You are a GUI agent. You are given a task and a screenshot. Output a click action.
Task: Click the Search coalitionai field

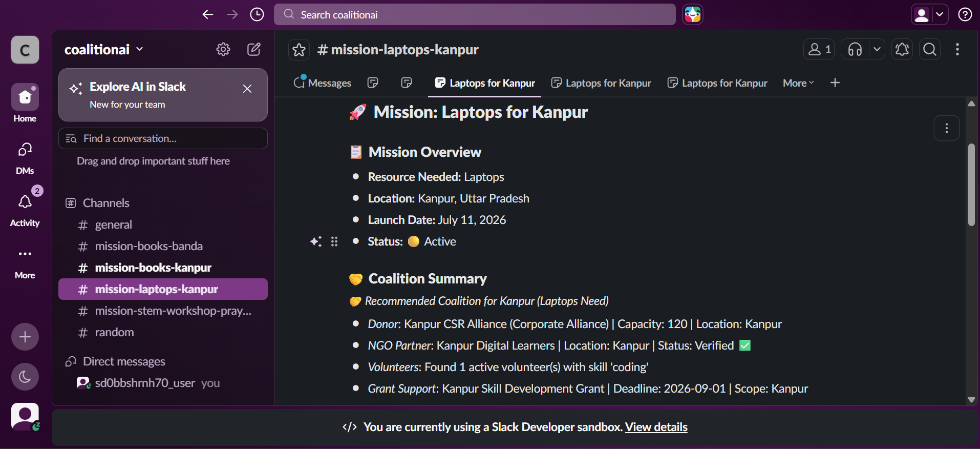coord(475,14)
